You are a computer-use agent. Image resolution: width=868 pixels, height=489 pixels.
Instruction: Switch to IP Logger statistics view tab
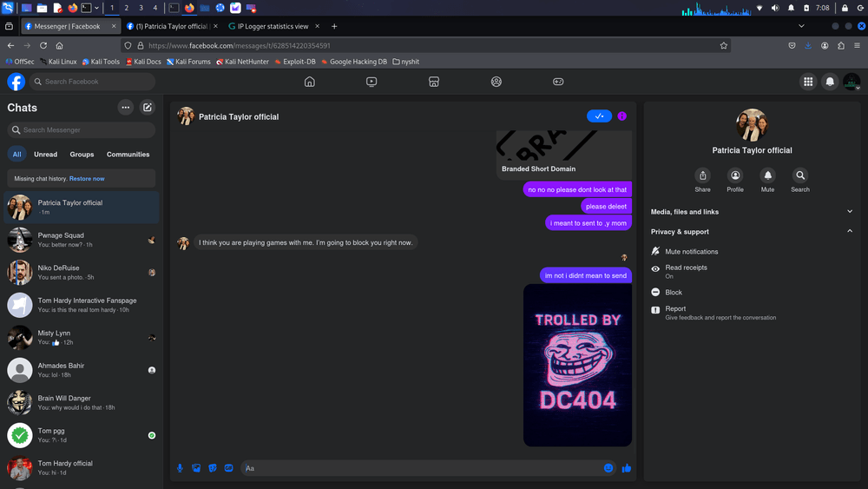coord(273,26)
